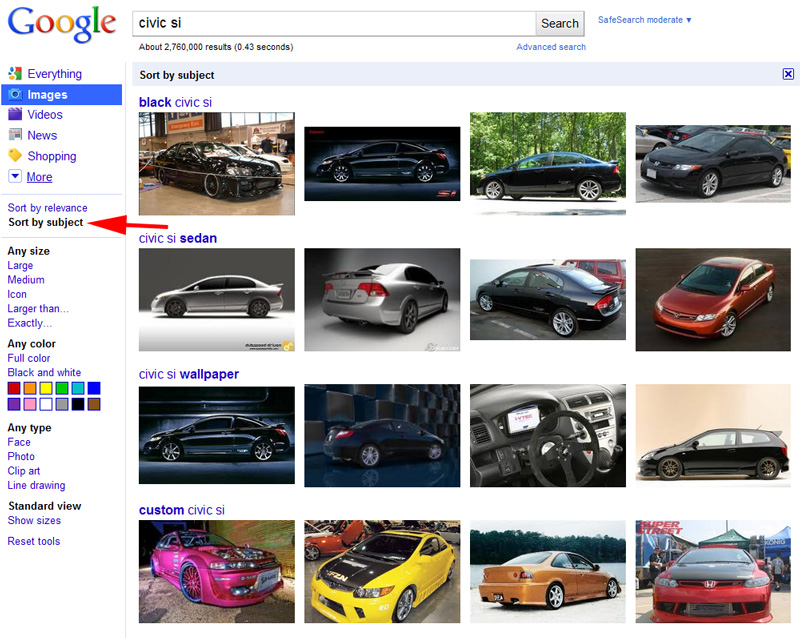Screen dimensions: 800x638
Task: Open the orange-red sedan thumbnail
Action: [713, 300]
